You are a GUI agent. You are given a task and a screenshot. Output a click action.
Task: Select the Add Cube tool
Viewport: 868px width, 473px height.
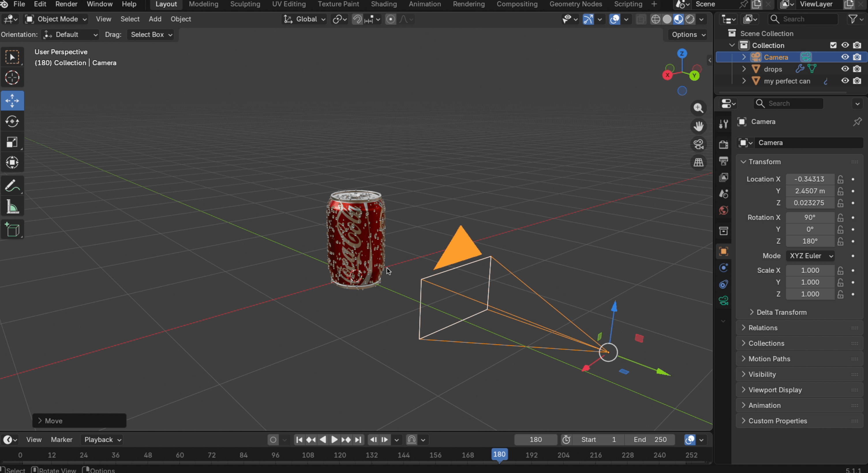click(12, 230)
